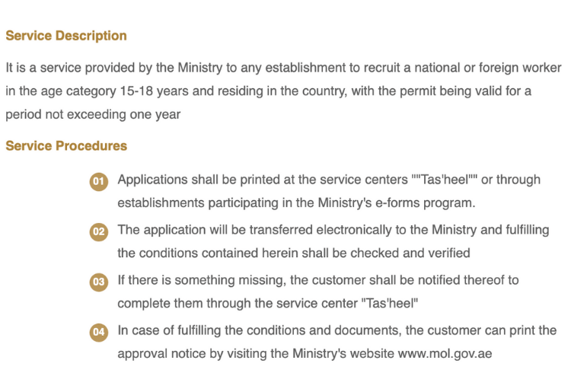Click "checked and verified" in step two

410,253
